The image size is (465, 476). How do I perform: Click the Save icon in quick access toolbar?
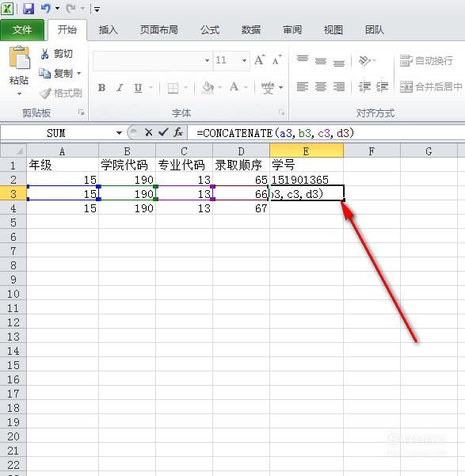(x=29, y=9)
